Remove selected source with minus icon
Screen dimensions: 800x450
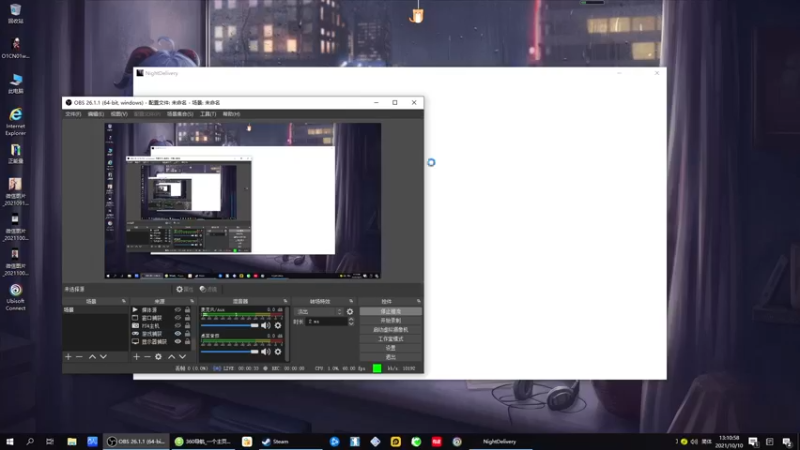pos(147,357)
